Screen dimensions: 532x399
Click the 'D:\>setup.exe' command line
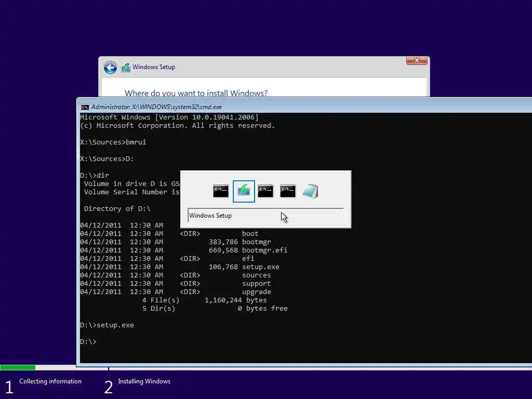107,325
